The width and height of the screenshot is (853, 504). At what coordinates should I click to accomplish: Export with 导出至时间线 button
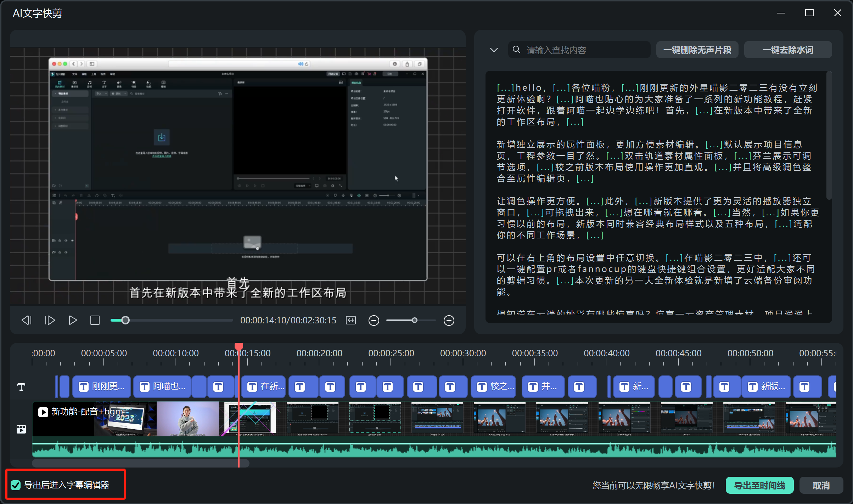click(x=759, y=485)
